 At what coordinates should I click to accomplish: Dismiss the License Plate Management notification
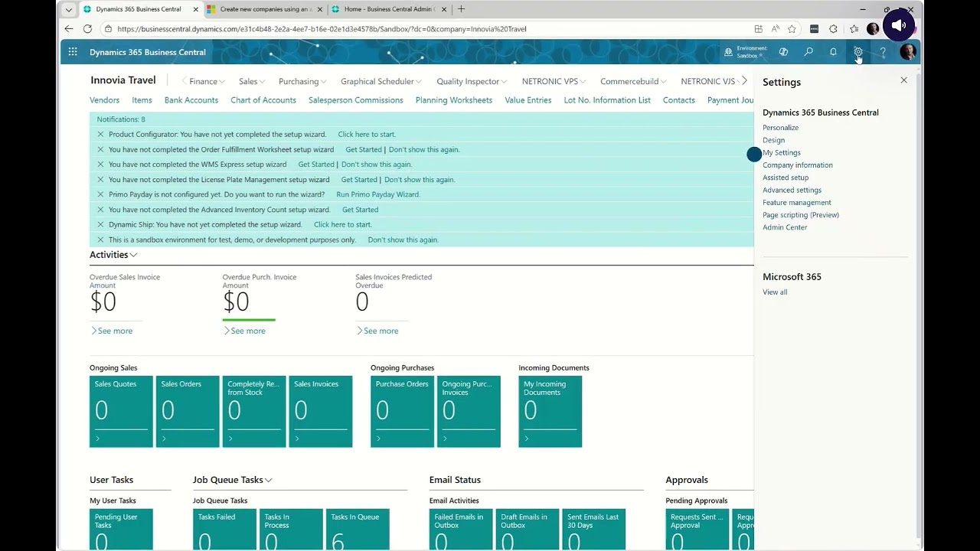coord(100,179)
